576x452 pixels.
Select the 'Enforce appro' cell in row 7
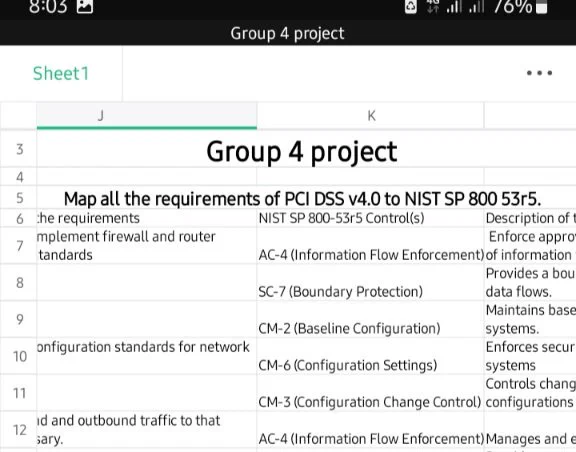[x=530, y=245]
